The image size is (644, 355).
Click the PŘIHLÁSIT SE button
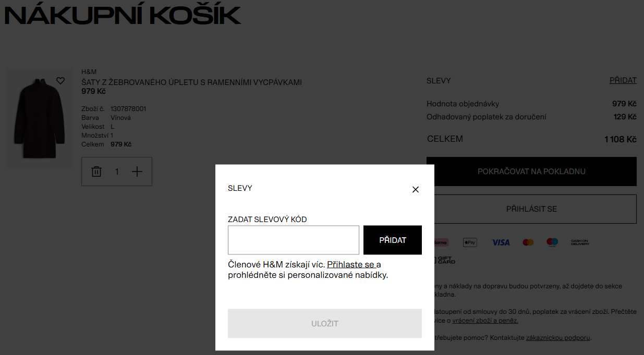coord(531,209)
